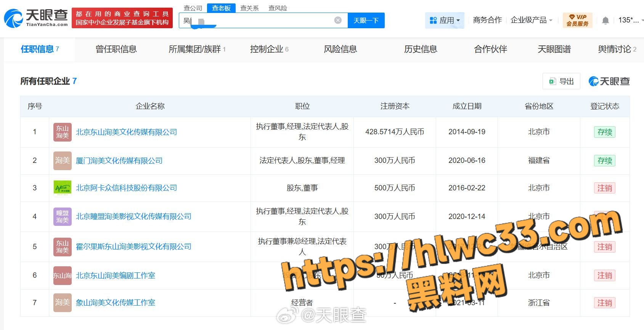Export the list with 导出 button
The height and width of the screenshot is (330, 644).
[561, 81]
